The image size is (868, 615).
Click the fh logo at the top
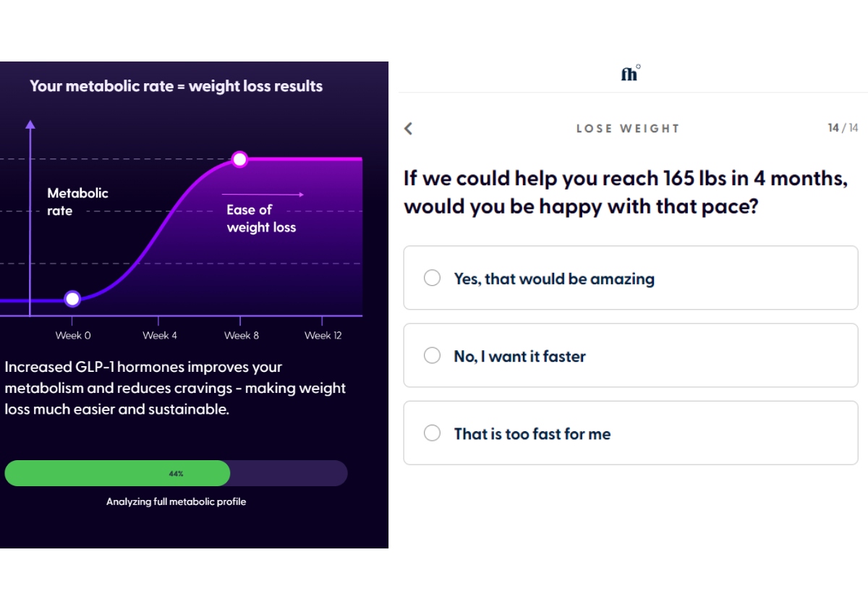628,72
